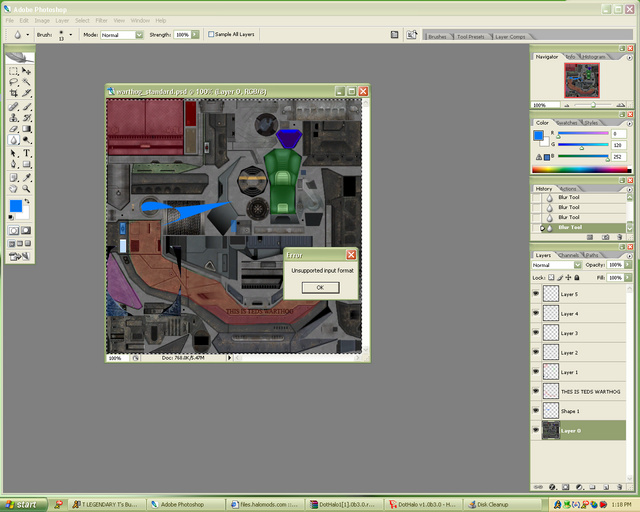Open the Opacity slider arrow
The image size is (640, 512).
628,265
